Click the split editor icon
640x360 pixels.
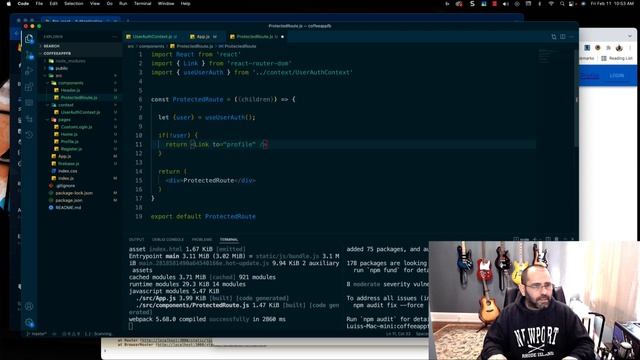(563, 37)
